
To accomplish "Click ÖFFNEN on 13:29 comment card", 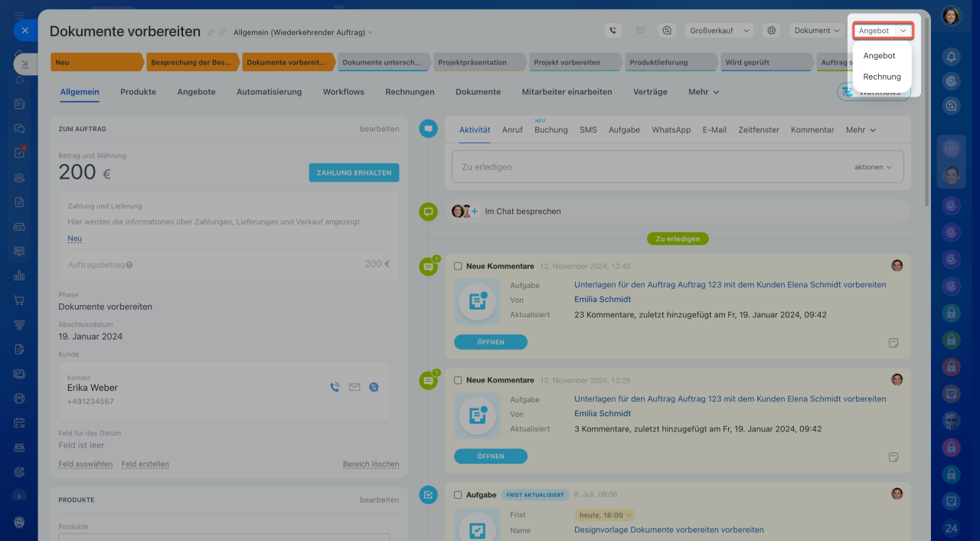I will point(491,457).
